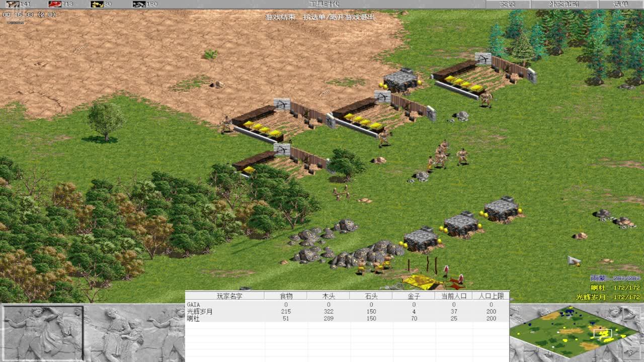Sort by 食物 column header
This screenshot has height=362, width=644.
(x=286, y=296)
